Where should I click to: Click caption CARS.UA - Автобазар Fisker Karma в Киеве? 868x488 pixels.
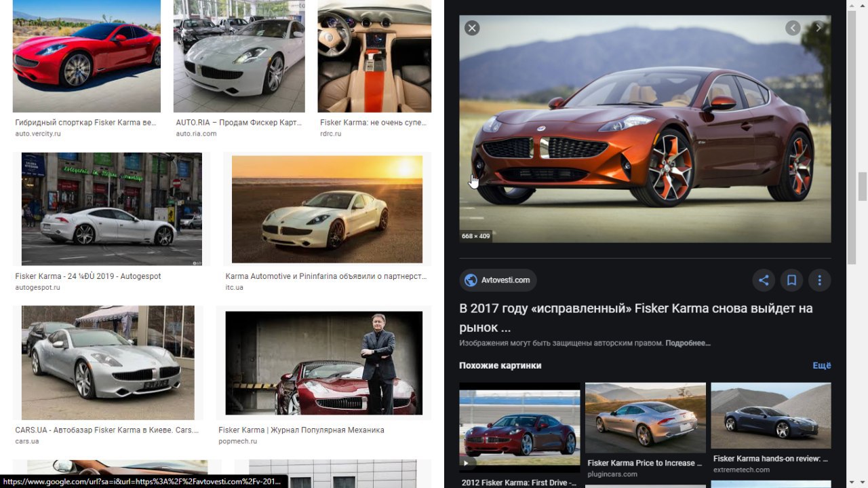[x=106, y=430]
